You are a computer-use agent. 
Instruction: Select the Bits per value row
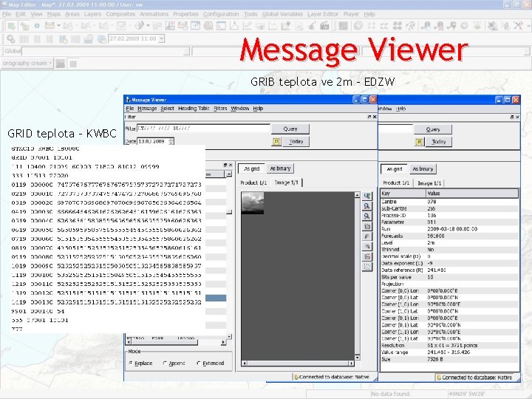tap(449, 277)
